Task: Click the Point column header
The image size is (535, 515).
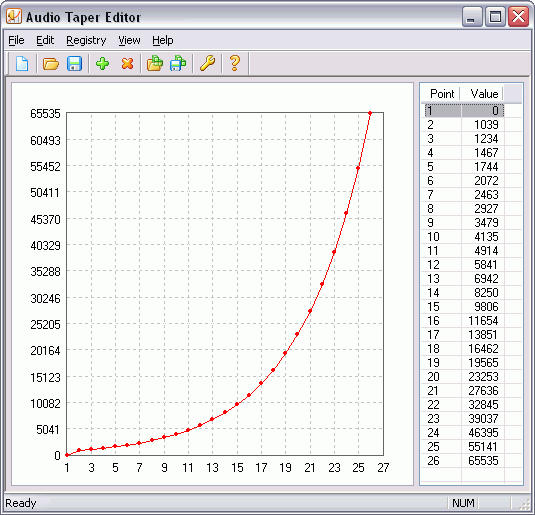Action: (441, 94)
